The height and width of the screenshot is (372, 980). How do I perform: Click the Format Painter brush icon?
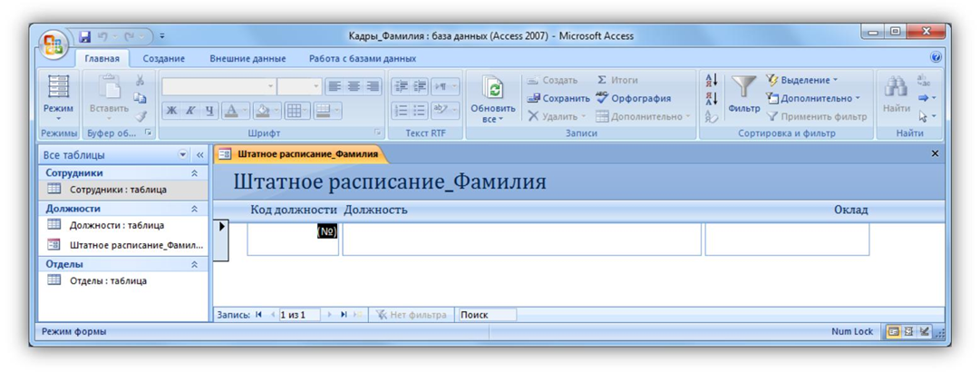pyautogui.click(x=141, y=115)
